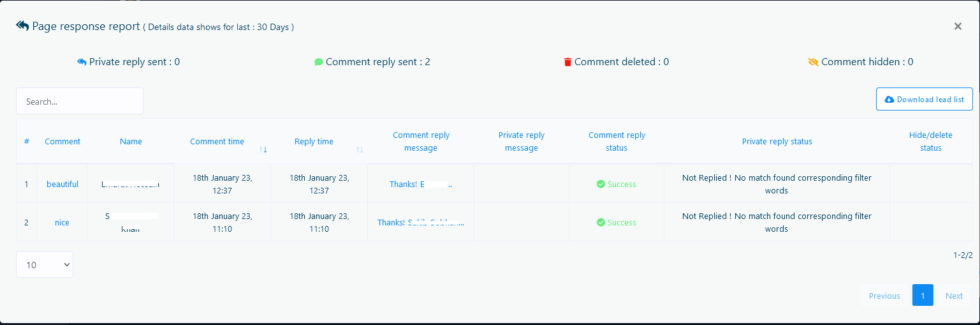This screenshot has height=325, width=980.
Task: Click the reply arrows icon beside Page response report
Action: (22, 26)
